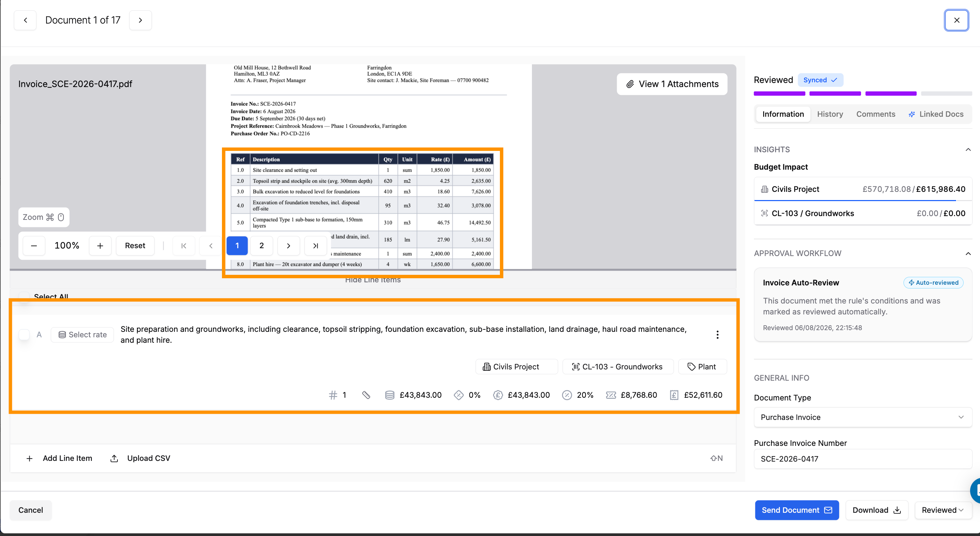Click 'Site clearance and setting out' in the invoice
980x536 pixels.
pos(284,170)
